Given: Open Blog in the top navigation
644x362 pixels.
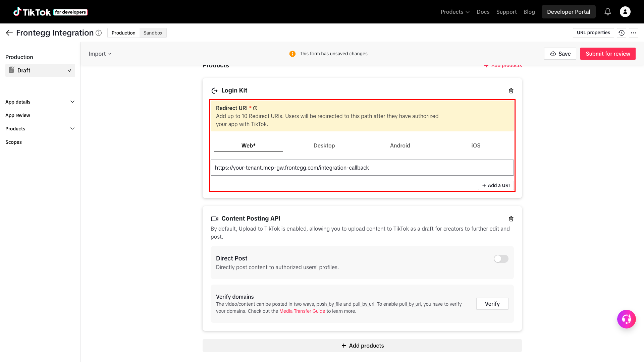Looking at the screenshot, I should pyautogui.click(x=529, y=12).
